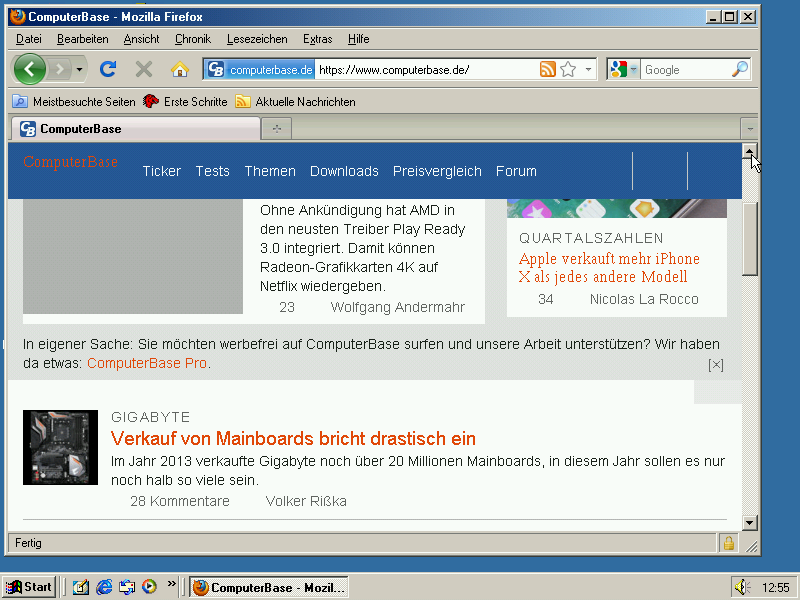Click the scrollbar down arrow
Image resolution: width=800 pixels, height=600 pixels.
(749, 522)
